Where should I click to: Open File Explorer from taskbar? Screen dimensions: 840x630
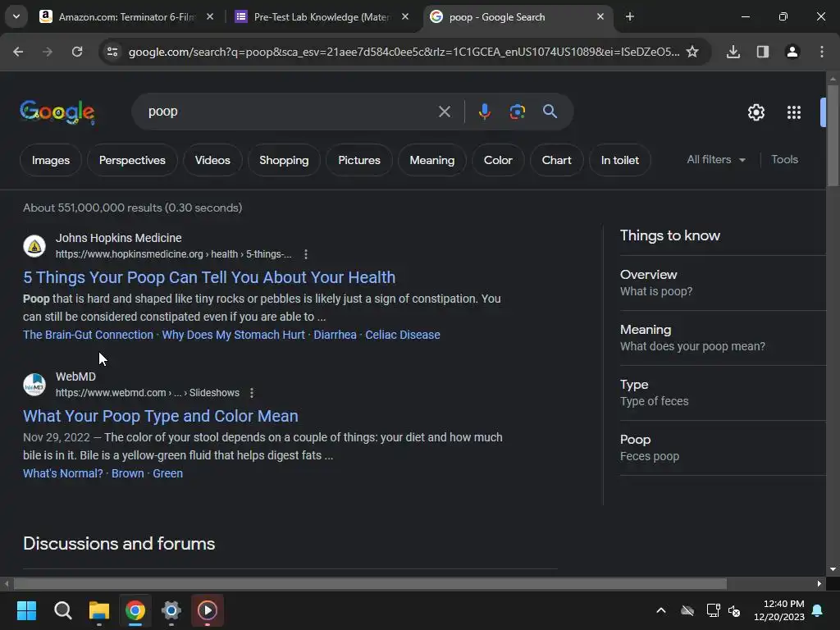(99, 610)
